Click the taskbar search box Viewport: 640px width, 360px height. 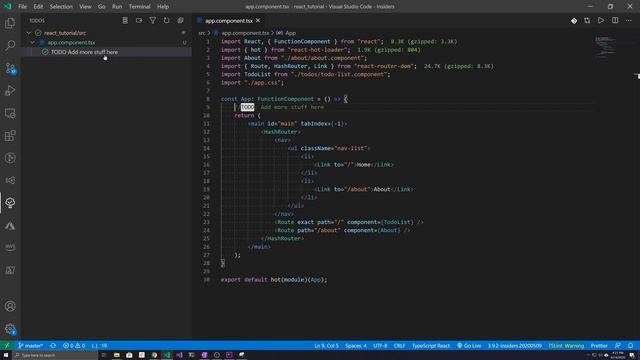click(55, 355)
